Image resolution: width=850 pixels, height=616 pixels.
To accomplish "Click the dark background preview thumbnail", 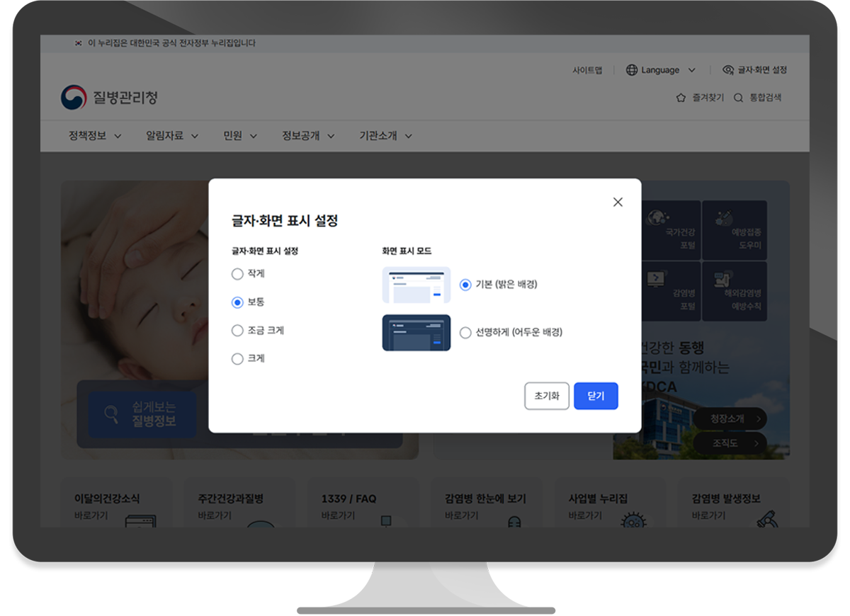I will click(x=416, y=334).
